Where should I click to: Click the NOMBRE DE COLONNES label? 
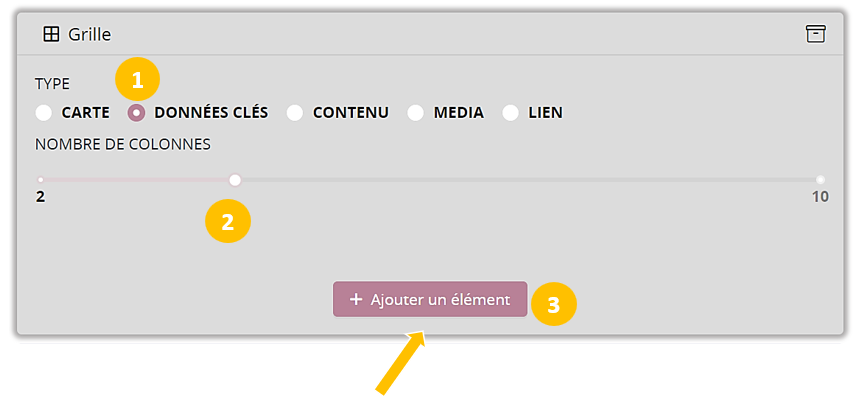[123, 144]
